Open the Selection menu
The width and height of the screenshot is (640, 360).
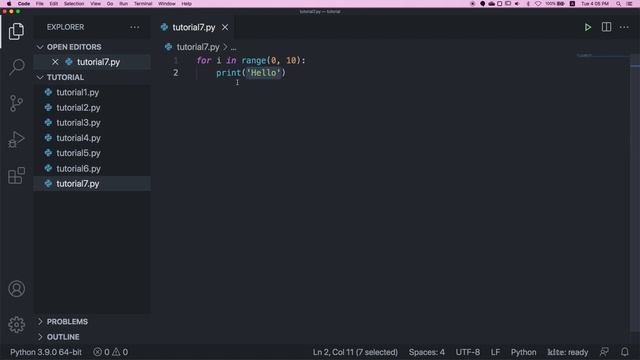click(x=74, y=4)
